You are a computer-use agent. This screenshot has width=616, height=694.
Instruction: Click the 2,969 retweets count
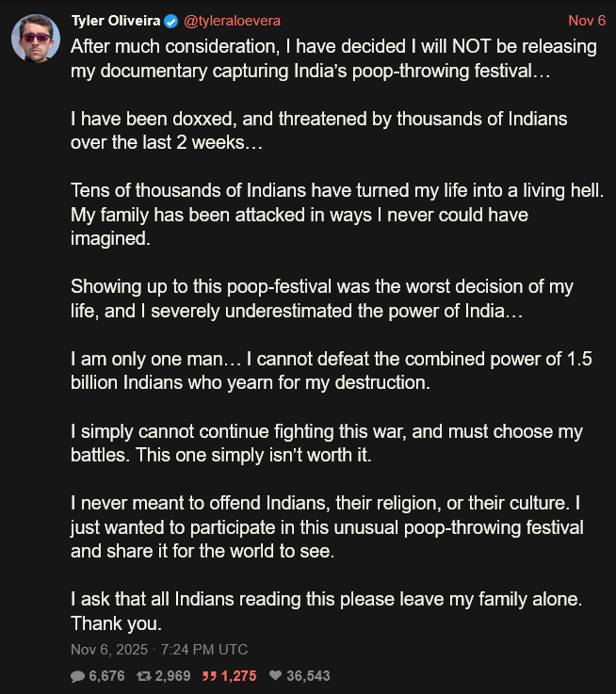tap(171, 676)
